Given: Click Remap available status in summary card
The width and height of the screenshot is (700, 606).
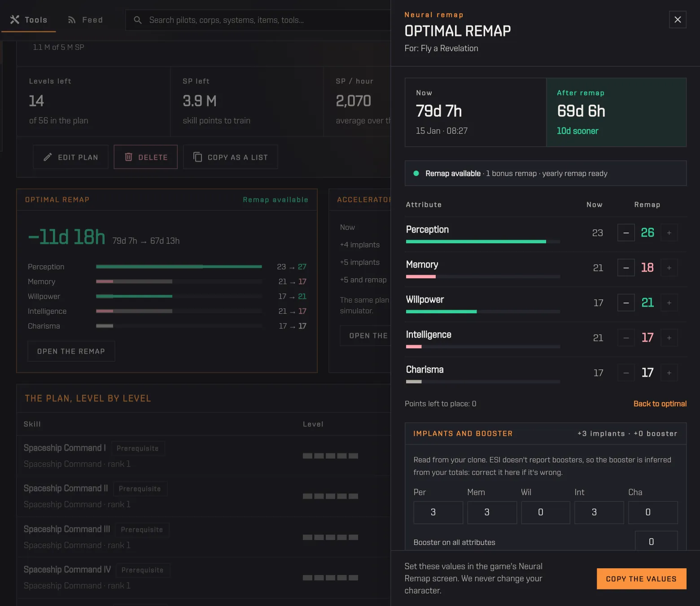Looking at the screenshot, I should [276, 200].
